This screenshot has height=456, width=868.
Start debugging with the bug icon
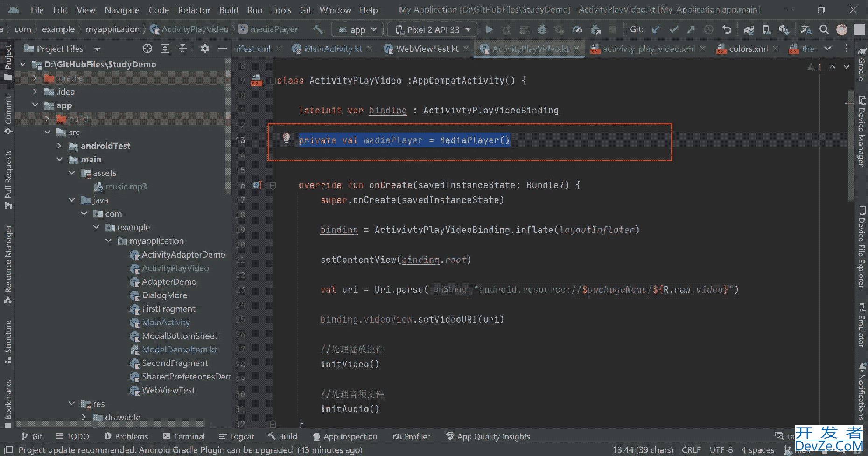(x=542, y=29)
